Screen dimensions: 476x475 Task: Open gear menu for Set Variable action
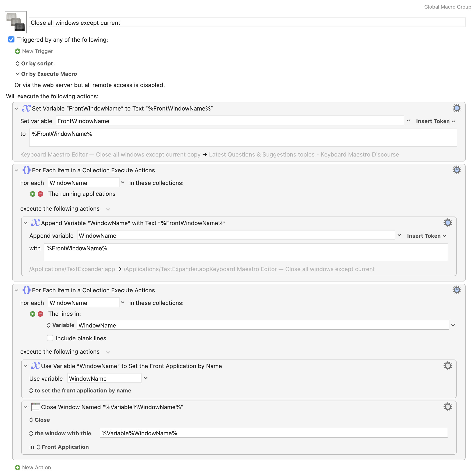tap(457, 108)
